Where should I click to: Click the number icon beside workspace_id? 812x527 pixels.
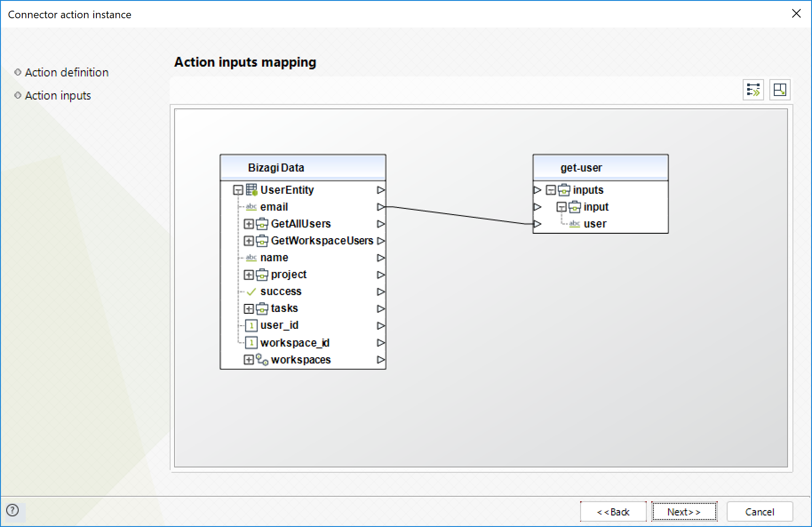point(251,343)
